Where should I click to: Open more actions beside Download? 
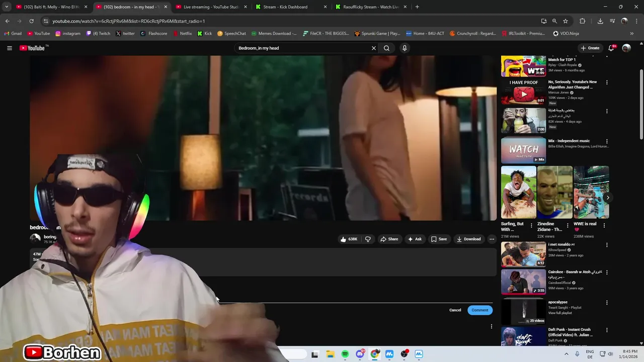pos(492,239)
